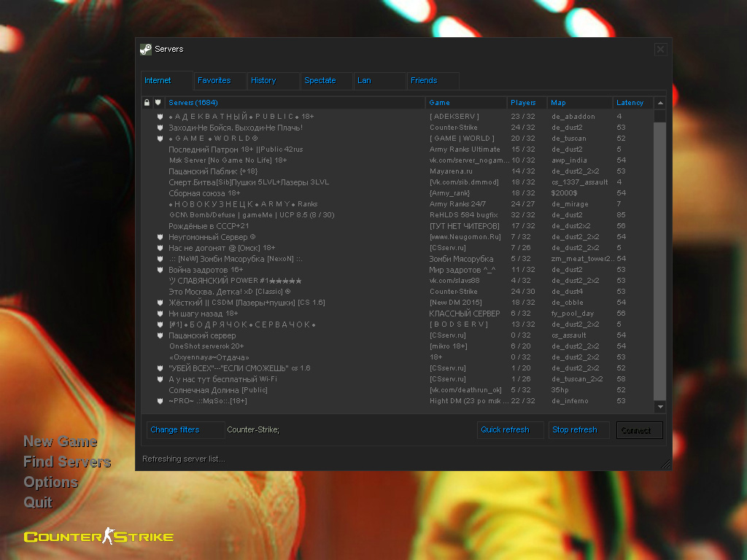Click the password lock column header icon

pos(147,102)
